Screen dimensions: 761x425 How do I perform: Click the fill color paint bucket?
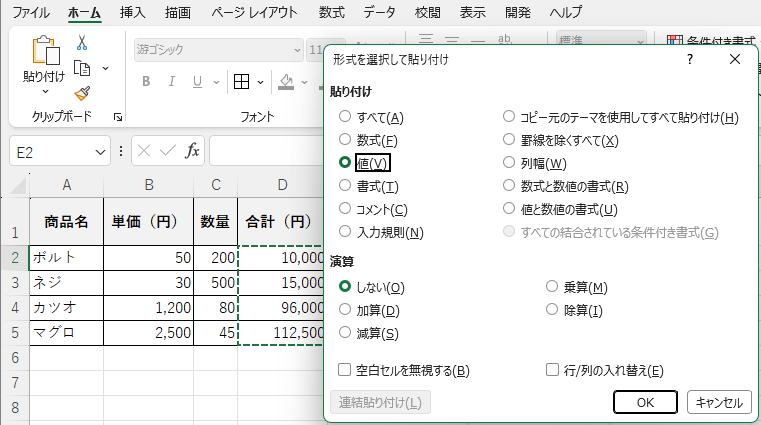click(287, 82)
